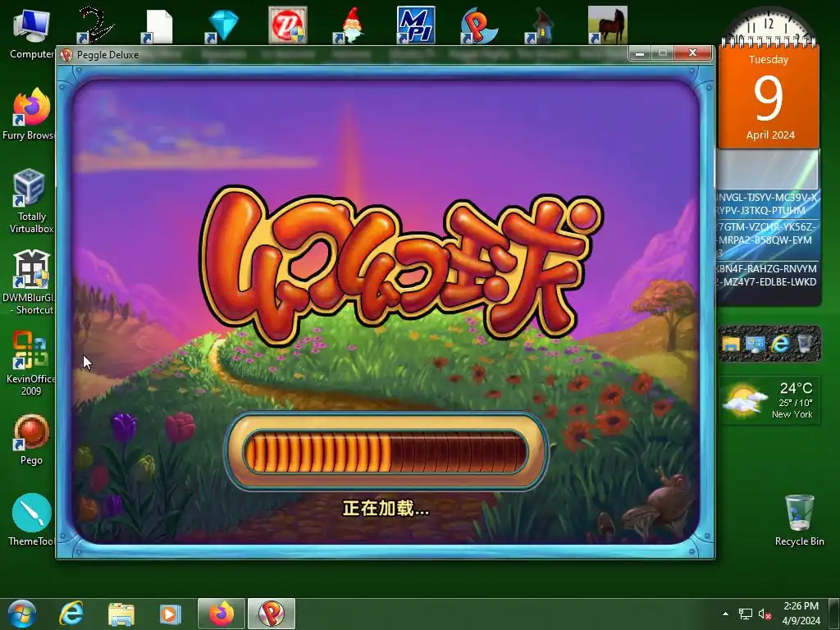This screenshot has height=630, width=840.
Task: Open the taskbar clock showing 2:26 PM
Action: [801, 614]
